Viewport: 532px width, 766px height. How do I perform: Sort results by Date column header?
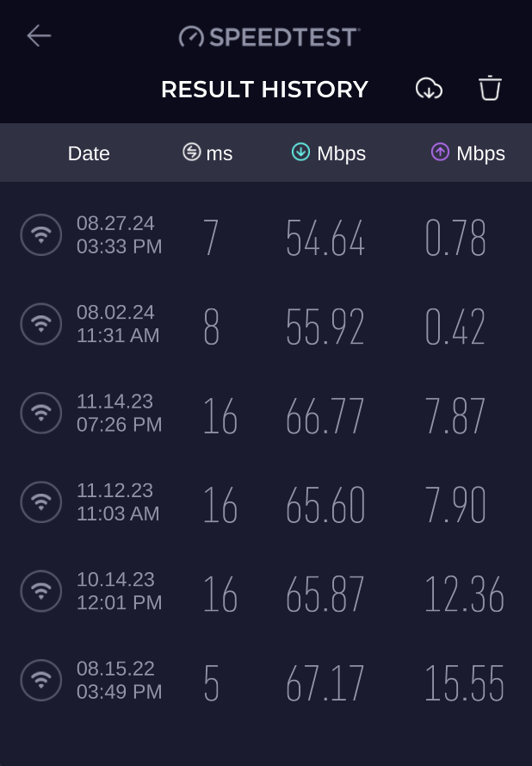[89, 153]
